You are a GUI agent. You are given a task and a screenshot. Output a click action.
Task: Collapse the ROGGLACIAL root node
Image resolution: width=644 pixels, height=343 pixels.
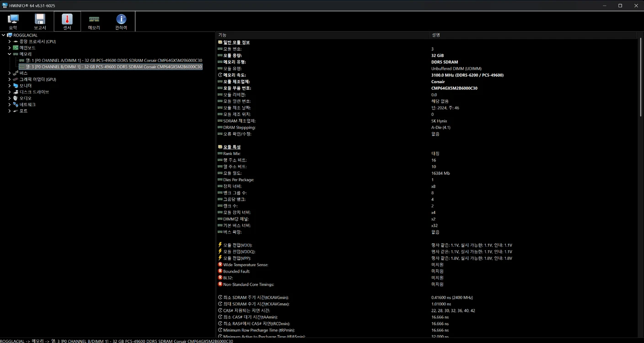pyautogui.click(x=4, y=35)
